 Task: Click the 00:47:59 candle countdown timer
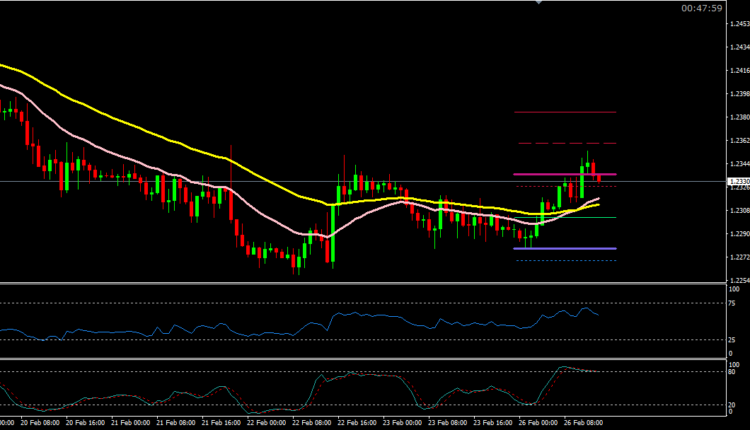(701, 9)
